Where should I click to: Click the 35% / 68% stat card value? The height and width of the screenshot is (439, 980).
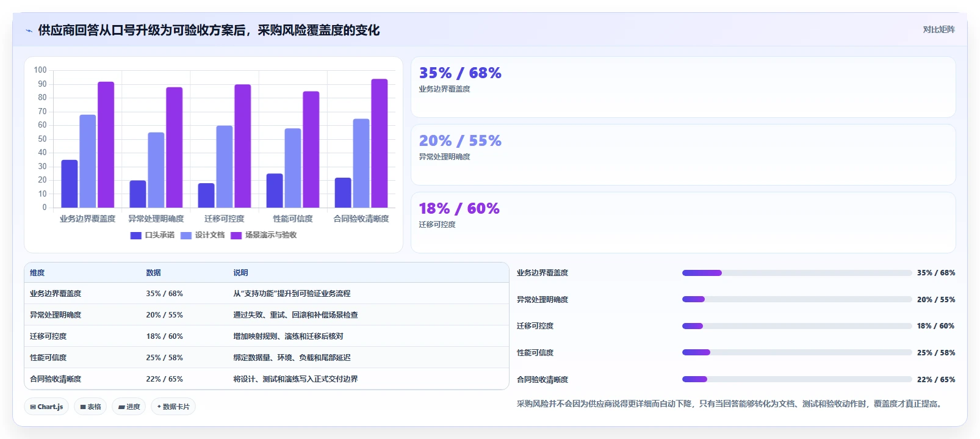point(460,73)
